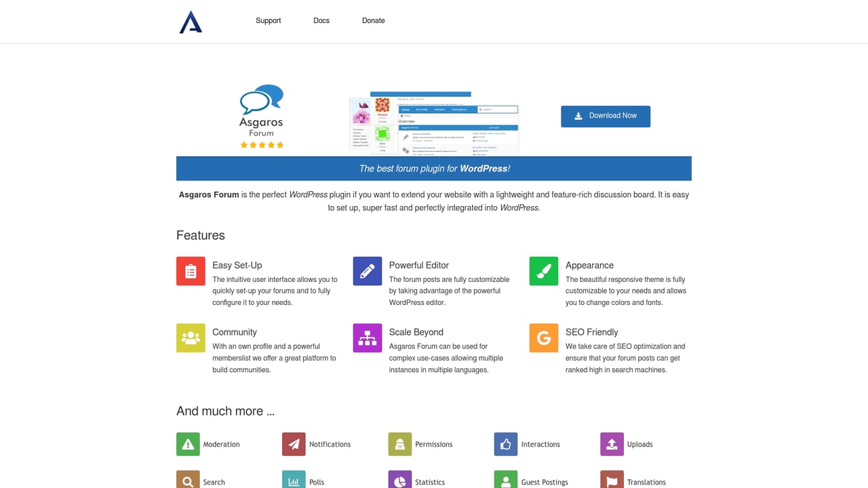Click the Easy Set-Up clipboard icon

(x=191, y=270)
